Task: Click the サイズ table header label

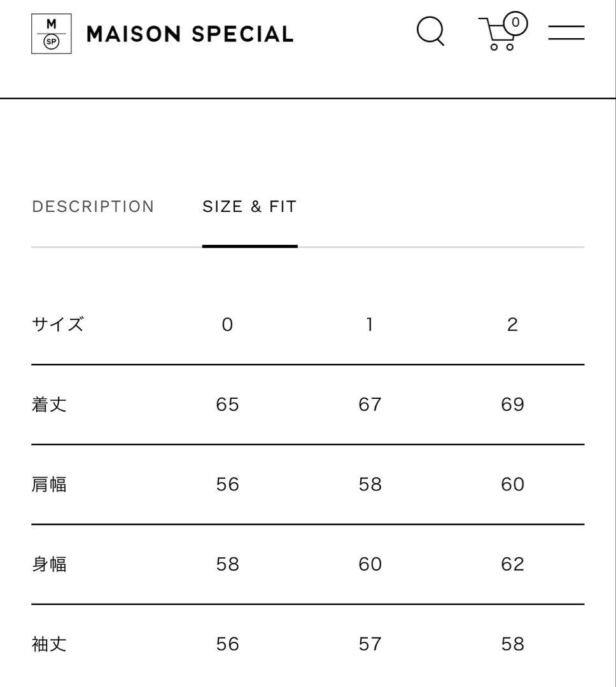Action: (x=59, y=324)
